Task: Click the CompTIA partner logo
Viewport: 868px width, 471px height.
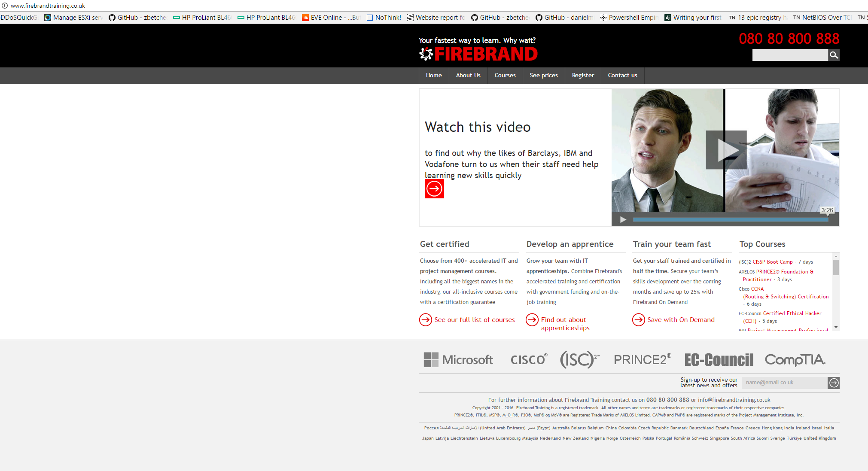Action: tap(795, 360)
